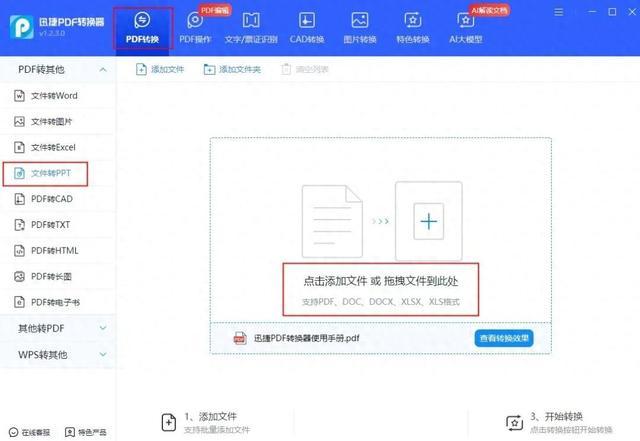
Task: Maximize the converter window
Action: [x=612, y=12]
